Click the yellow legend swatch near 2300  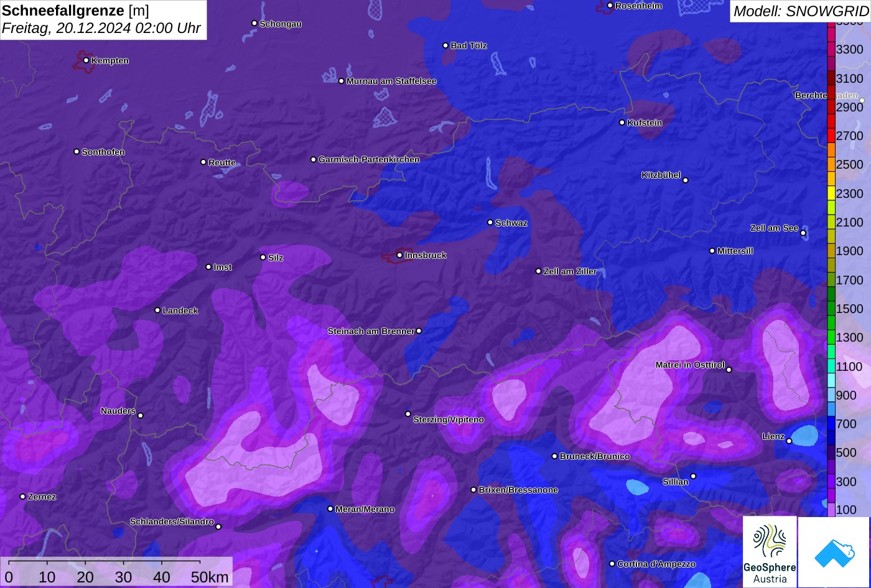point(831,193)
